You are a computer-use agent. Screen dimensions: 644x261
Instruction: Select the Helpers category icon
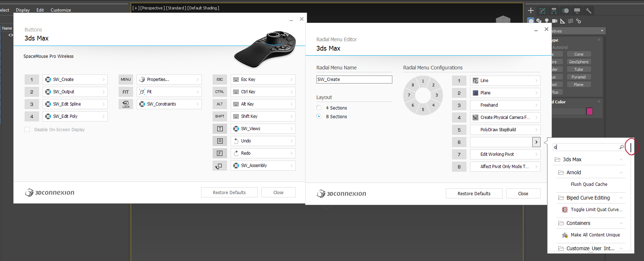tap(562, 21)
